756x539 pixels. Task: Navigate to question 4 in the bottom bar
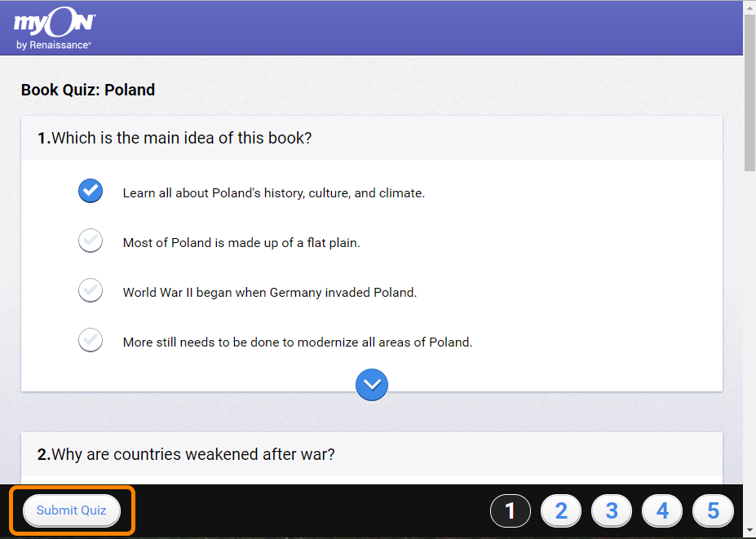tap(662, 511)
